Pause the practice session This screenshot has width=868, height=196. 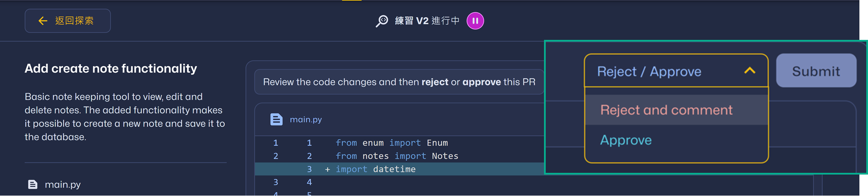475,21
